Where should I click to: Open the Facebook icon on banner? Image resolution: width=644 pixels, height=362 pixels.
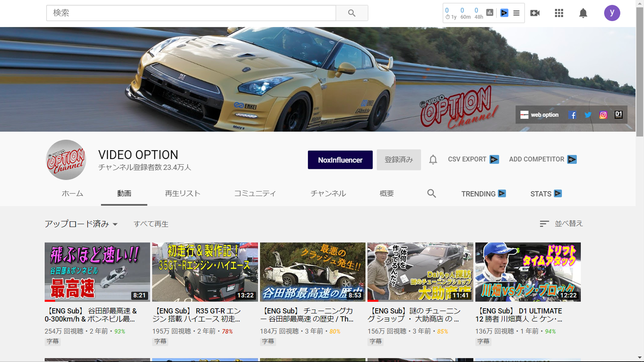(x=573, y=115)
